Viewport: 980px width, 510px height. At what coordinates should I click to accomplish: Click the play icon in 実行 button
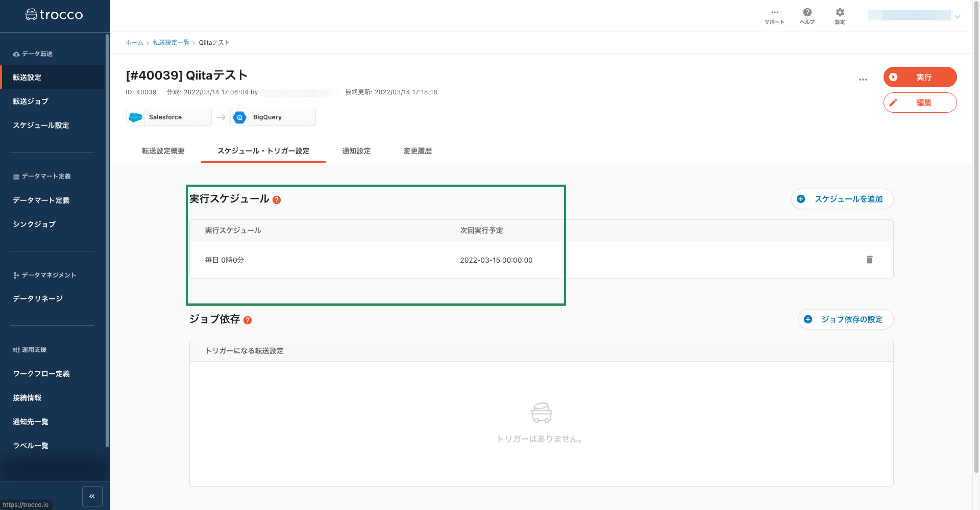pyautogui.click(x=893, y=77)
